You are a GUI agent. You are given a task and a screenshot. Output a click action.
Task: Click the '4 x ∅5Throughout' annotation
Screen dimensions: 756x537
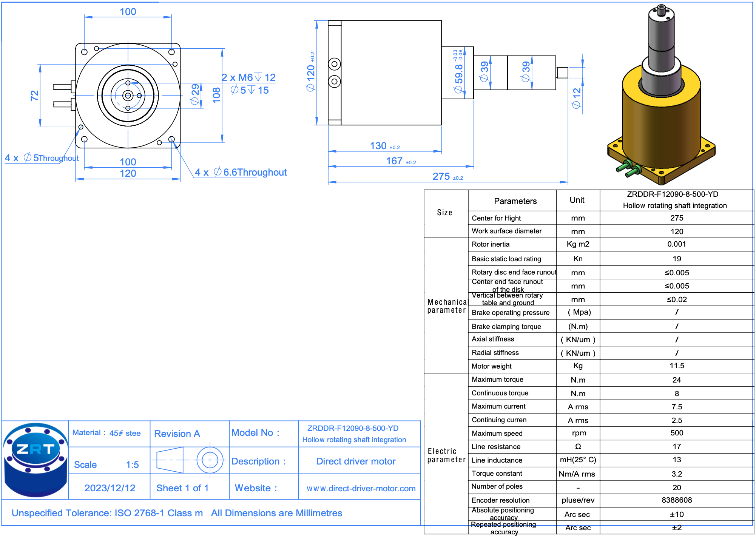[42, 158]
